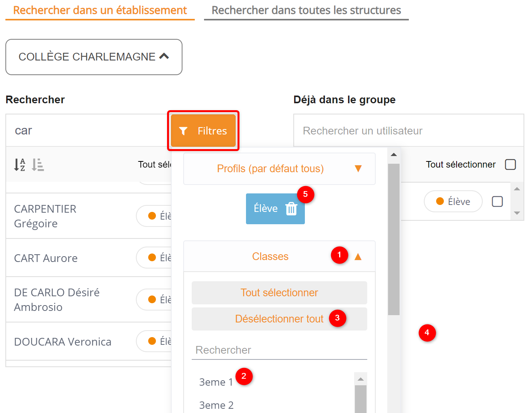
Task: Click the trash icon on Élève filter
Action: [291, 209]
